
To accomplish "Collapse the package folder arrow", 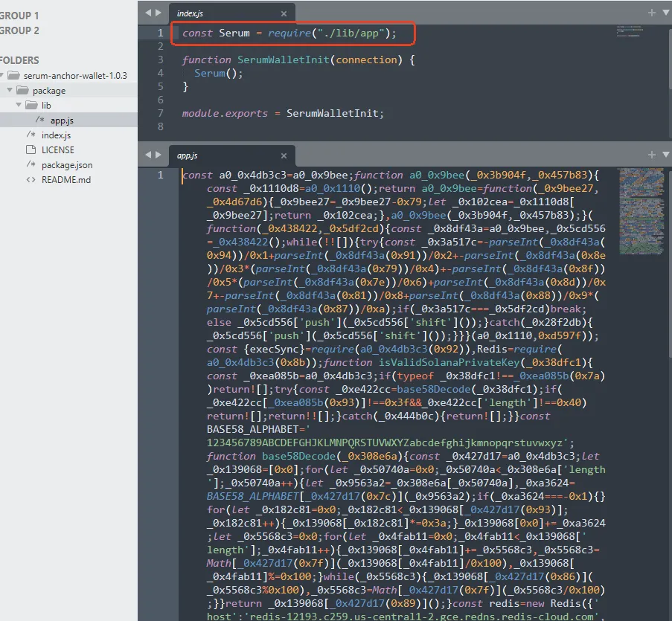I will [x=10, y=91].
